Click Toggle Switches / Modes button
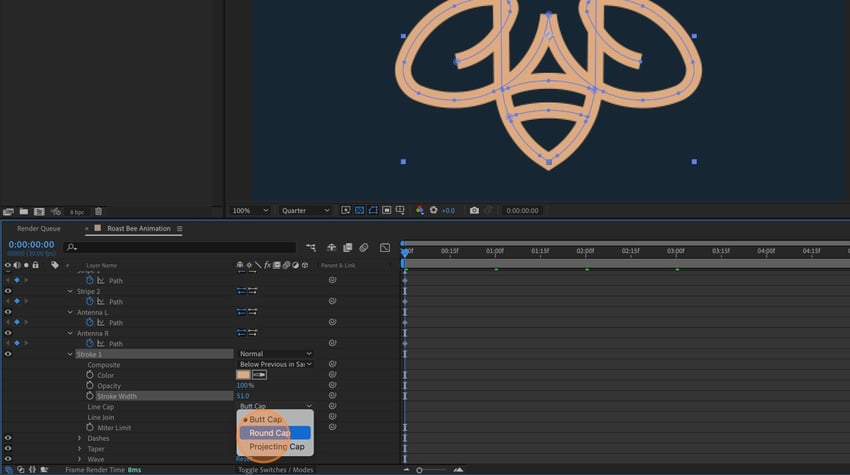The image size is (850, 475). [275, 470]
